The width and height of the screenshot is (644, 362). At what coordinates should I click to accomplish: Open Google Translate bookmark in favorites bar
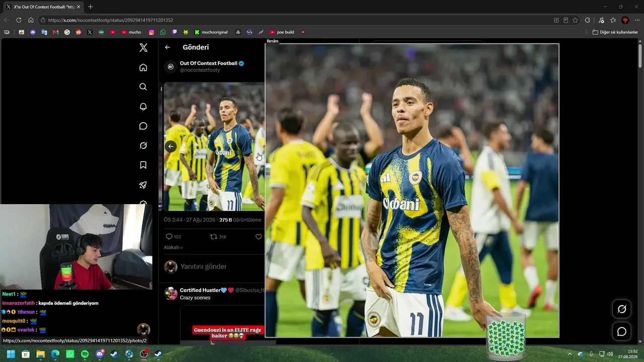pos(44,32)
